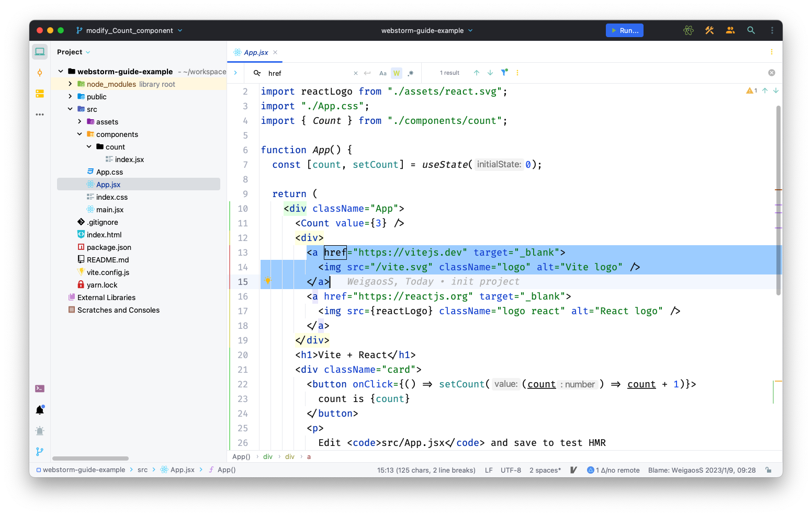Jump to next search occurrence arrow
This screenshot has width=812, height=516.
(490, 73)
